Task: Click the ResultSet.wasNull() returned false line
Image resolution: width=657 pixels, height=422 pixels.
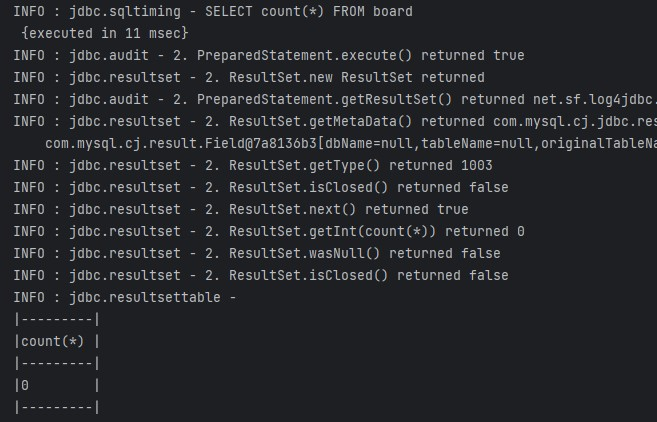Action: point(257,254)
